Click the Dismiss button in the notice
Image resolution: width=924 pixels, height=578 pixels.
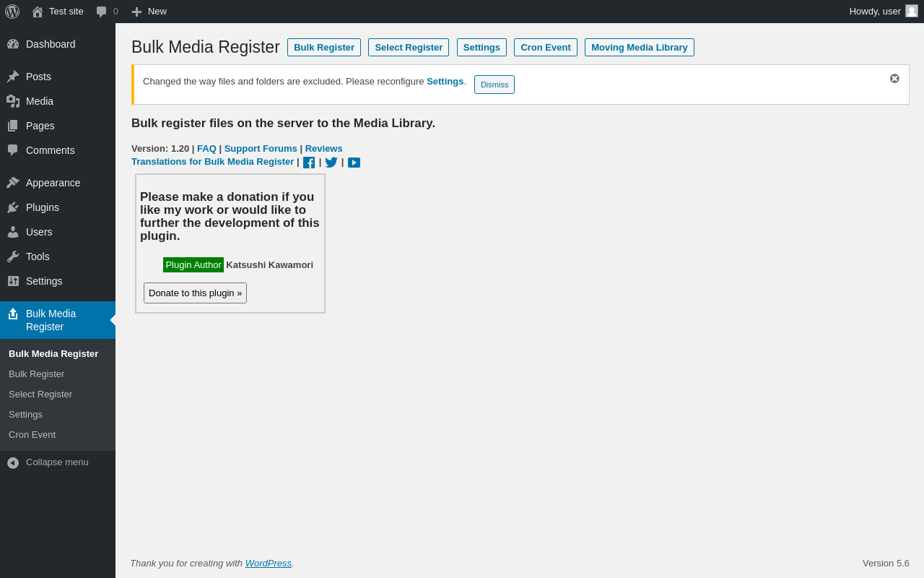[x=494, y=85]
